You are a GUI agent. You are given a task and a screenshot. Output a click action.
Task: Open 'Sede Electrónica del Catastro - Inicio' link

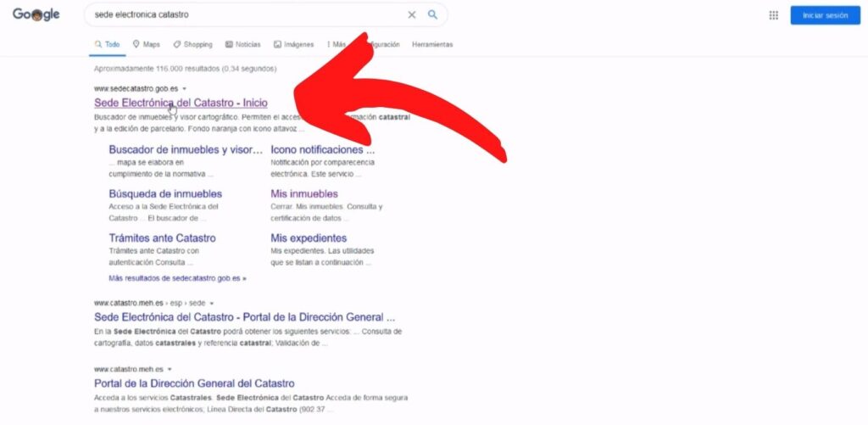coord(181,103)
